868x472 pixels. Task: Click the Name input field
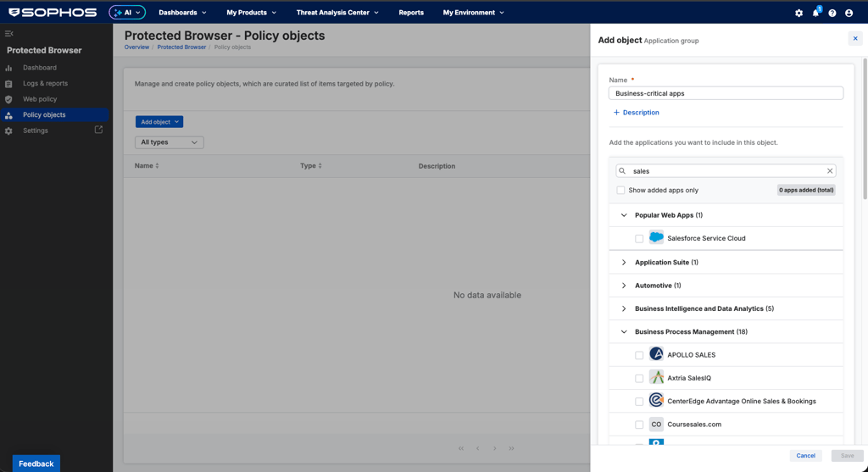[726, 93]
